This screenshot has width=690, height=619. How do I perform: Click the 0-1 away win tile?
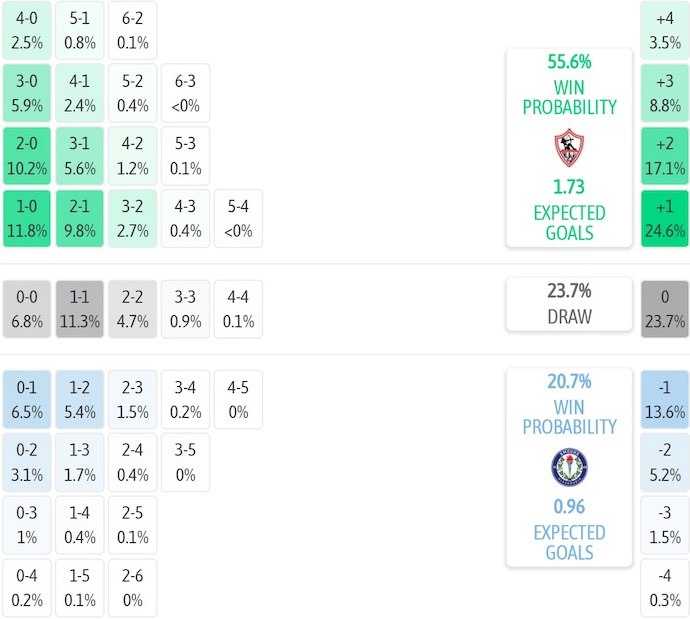point(27,399)
